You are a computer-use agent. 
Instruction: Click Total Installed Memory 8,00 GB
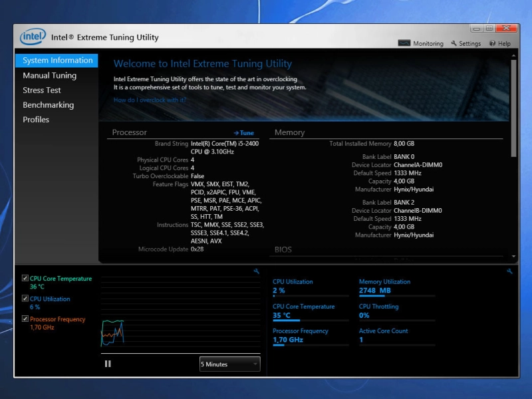404,144
